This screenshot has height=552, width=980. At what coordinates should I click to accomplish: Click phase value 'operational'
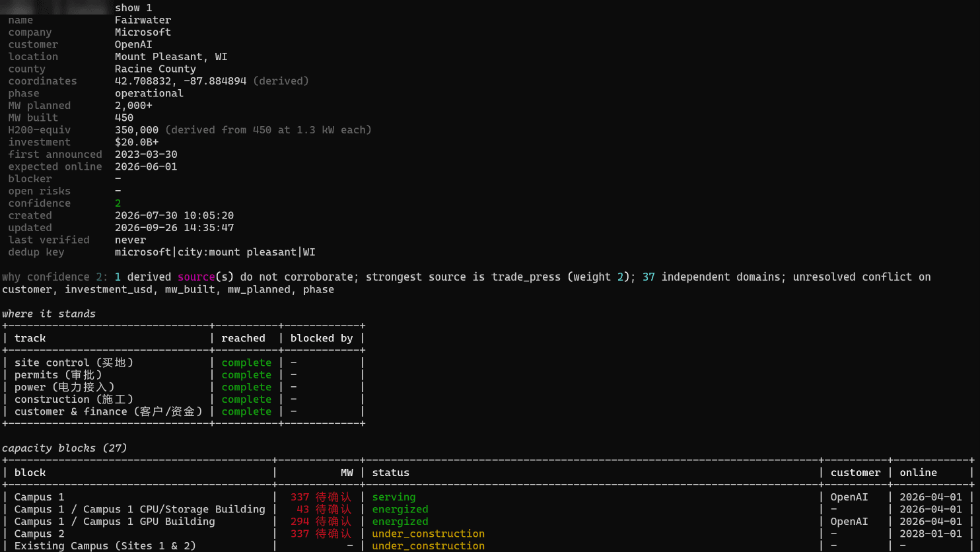(149, 93)
